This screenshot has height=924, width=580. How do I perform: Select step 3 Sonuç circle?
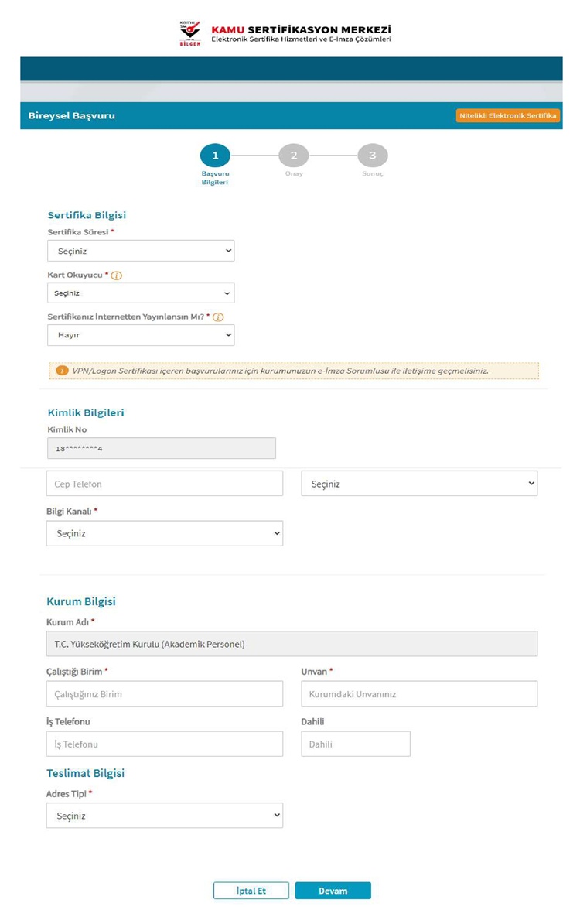[373, 156]
